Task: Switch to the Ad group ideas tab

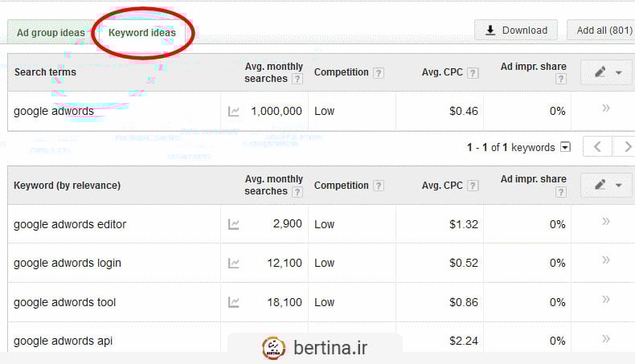Action: click(51, 32)
